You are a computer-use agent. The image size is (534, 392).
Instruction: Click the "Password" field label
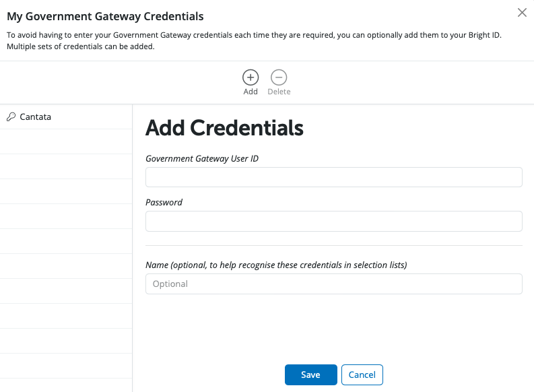click(x=164, y=202)
